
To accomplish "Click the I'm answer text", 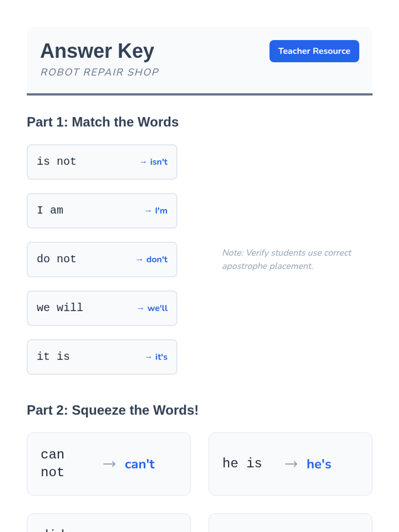I will [x=161, y=211].
